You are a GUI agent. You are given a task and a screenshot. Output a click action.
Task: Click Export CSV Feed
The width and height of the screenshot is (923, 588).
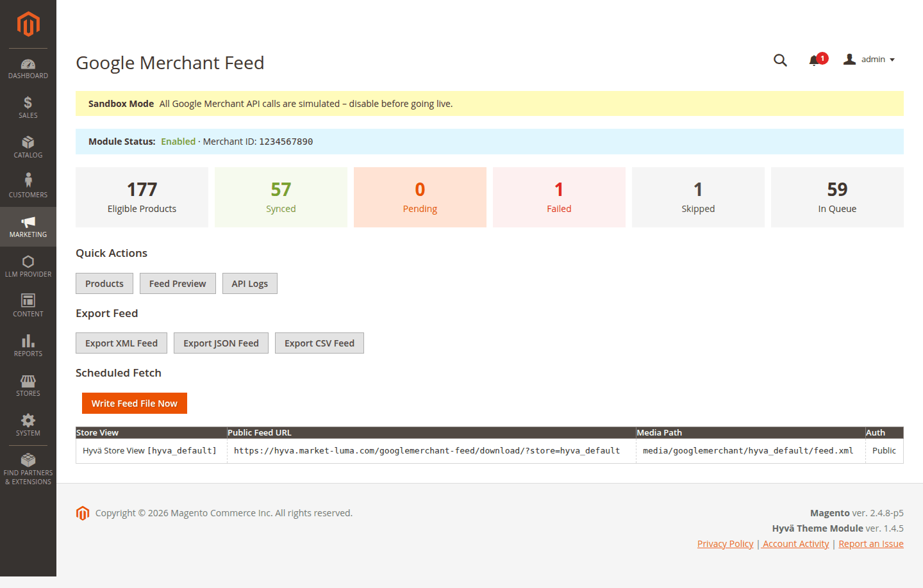[x=319, y=343]
